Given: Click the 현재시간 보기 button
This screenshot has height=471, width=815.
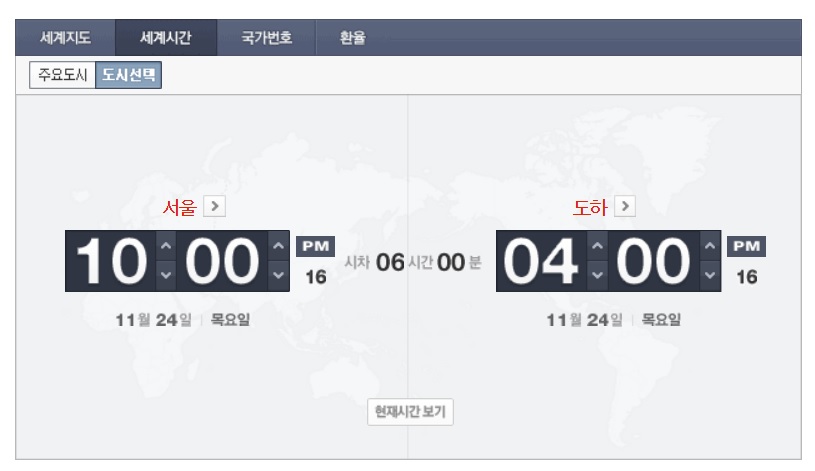Looking at the screenshot, I should 410,412.
